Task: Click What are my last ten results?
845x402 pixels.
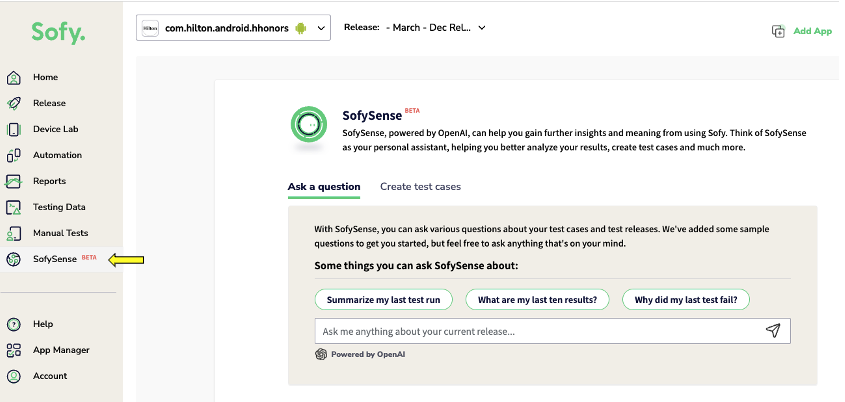Action: point(537,300)
